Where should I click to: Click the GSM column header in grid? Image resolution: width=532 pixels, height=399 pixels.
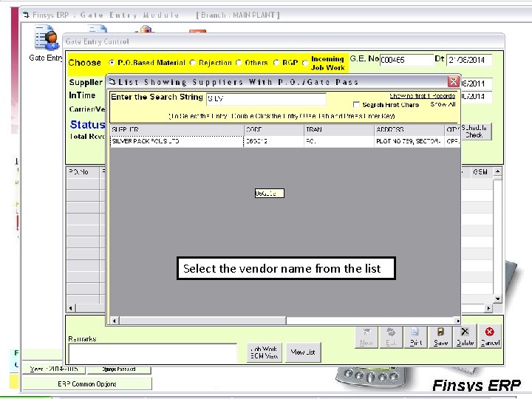coord(480,172)
